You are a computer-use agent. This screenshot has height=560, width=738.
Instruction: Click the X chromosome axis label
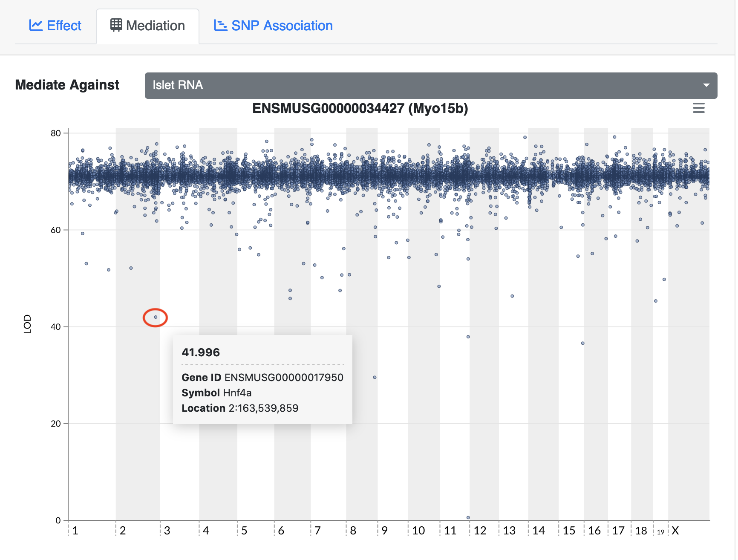click(675, 531)
